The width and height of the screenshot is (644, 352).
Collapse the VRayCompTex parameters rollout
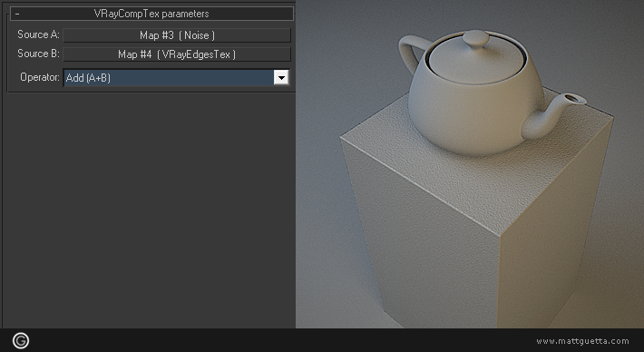[152, 14]
